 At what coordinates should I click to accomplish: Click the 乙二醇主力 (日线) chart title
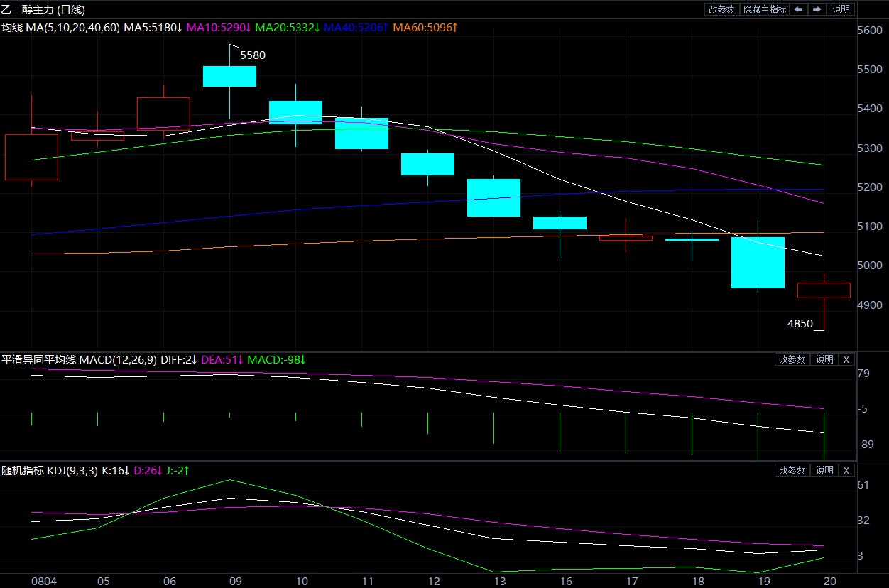pos(43,10)
